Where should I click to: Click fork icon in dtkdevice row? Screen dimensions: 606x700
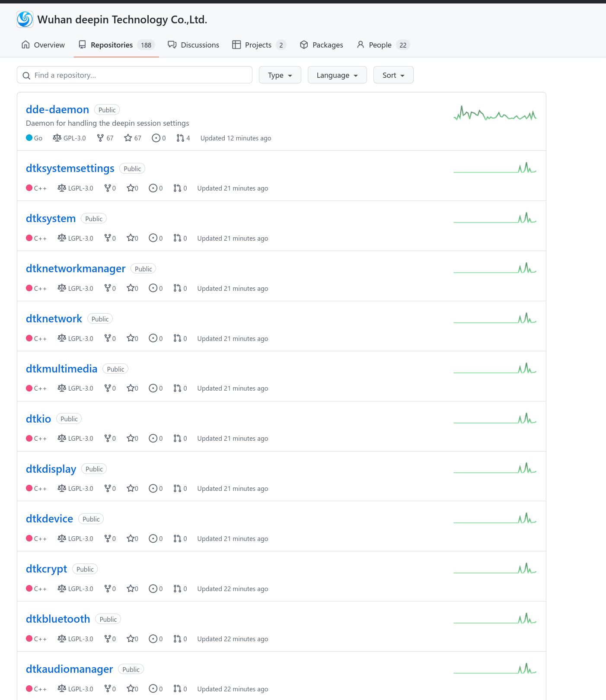(x=108, y=538)
